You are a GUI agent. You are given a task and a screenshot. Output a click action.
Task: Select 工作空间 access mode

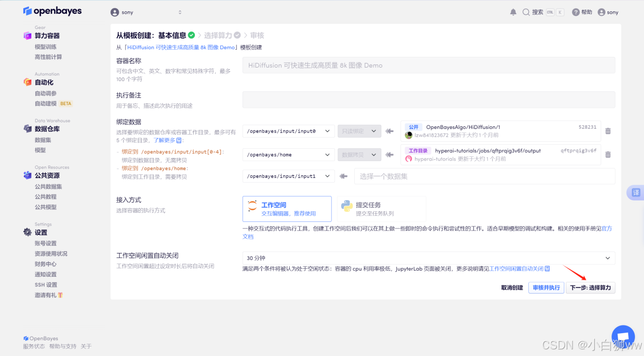[287, 209]
